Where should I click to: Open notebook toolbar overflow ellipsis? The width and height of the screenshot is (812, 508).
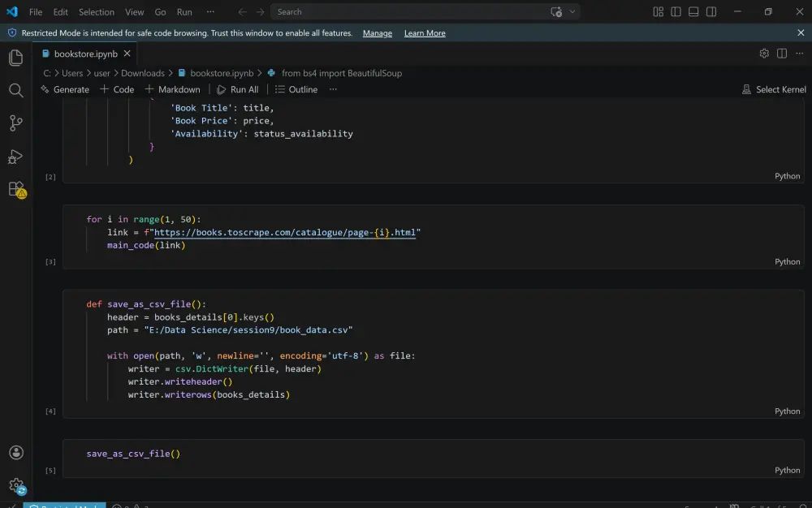(333, 89)
